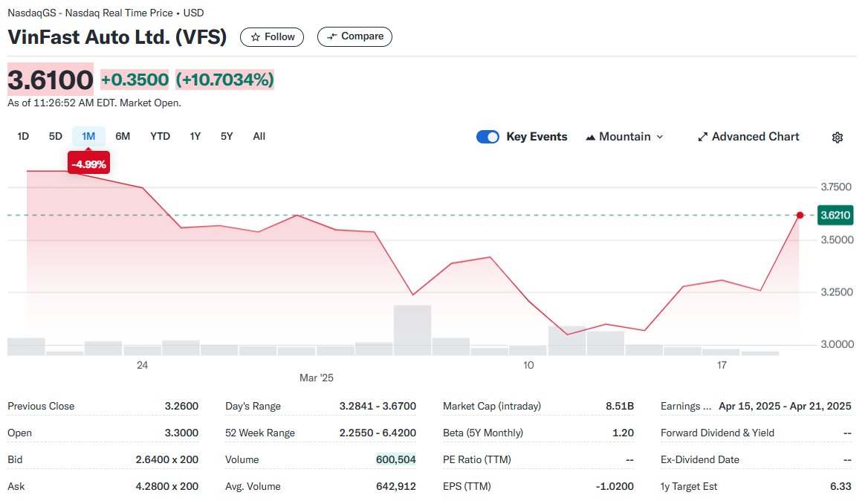Viewport: 868px width, 501px height.
Task: Expand the Mountain chart style dropdown chevron
Action: tap(659, 137)
